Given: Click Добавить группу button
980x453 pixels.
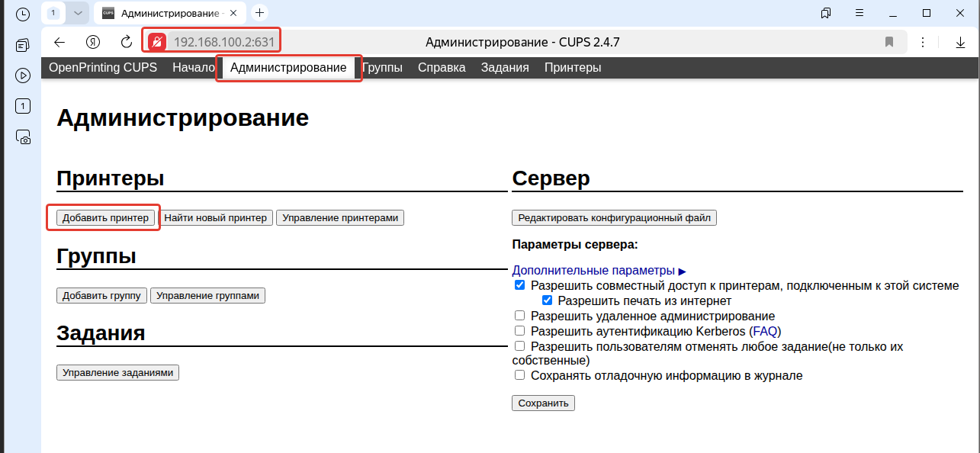Looking at the screenshot, I should (102, 296).
